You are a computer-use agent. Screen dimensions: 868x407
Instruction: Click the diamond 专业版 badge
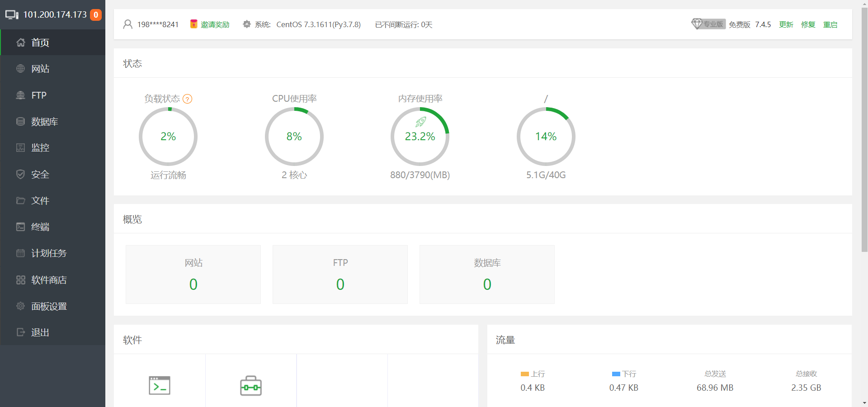coord(708,24)
